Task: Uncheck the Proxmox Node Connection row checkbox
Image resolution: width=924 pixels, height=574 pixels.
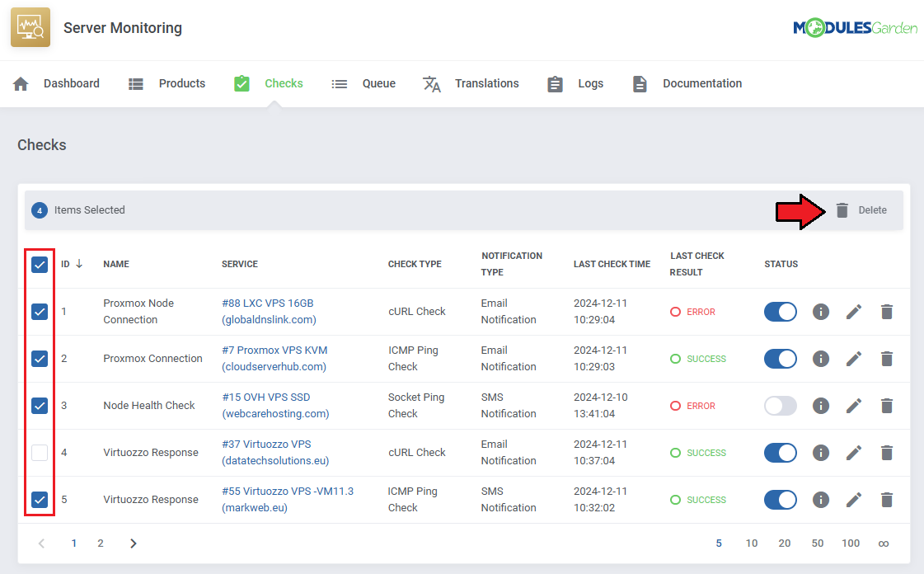Action: pyautogui.click(x=40, y=312)
